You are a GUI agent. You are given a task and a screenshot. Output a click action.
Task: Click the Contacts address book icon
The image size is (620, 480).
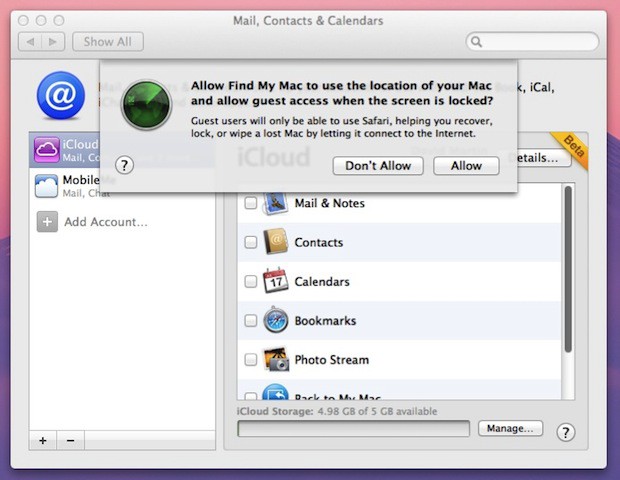275,242
